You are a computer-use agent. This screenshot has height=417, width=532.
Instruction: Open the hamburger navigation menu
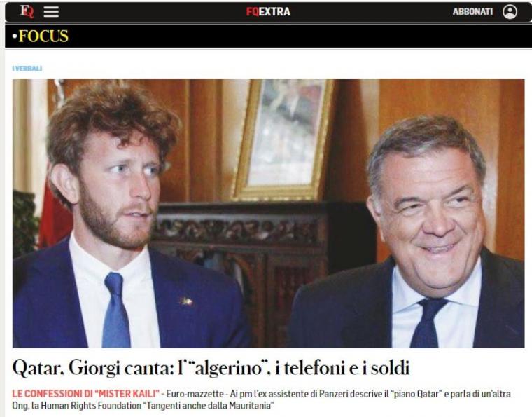(x=51, y=11)
